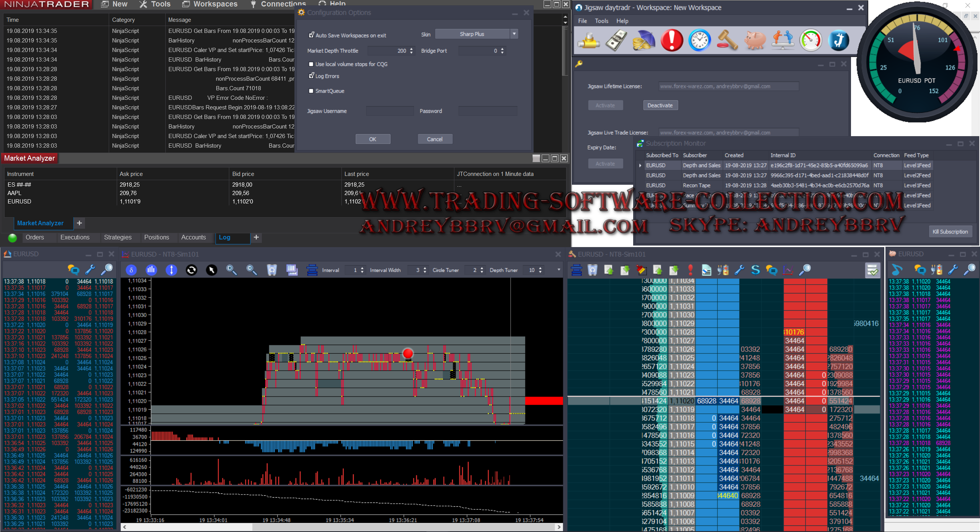Increase the Market Depth Throttle stepper
The width and height of the screenshot is (980, 532).
click(x=412, y=49)
